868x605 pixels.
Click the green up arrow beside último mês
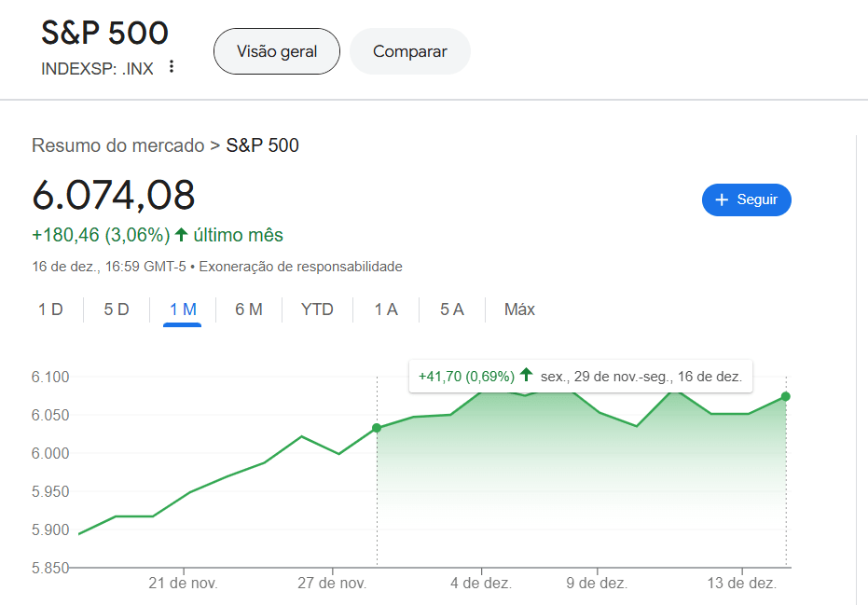coord(182,235)
